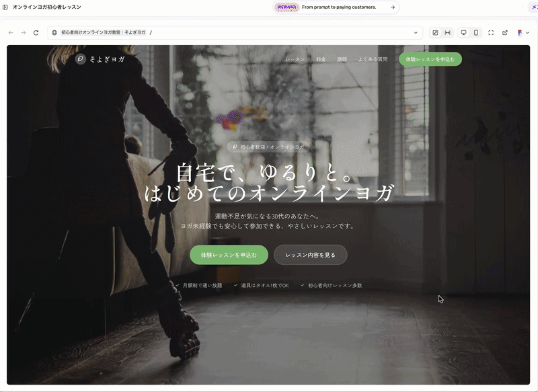Screen dimensions: 538x392
Task: Click the WEBINAR badge
Action: coord(287,7)
